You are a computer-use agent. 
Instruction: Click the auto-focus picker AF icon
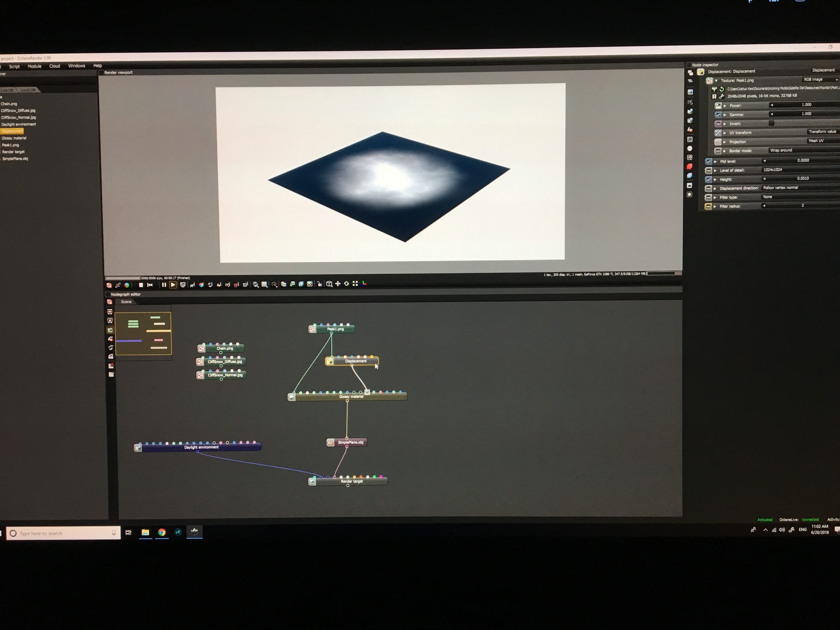pos(192,285)
